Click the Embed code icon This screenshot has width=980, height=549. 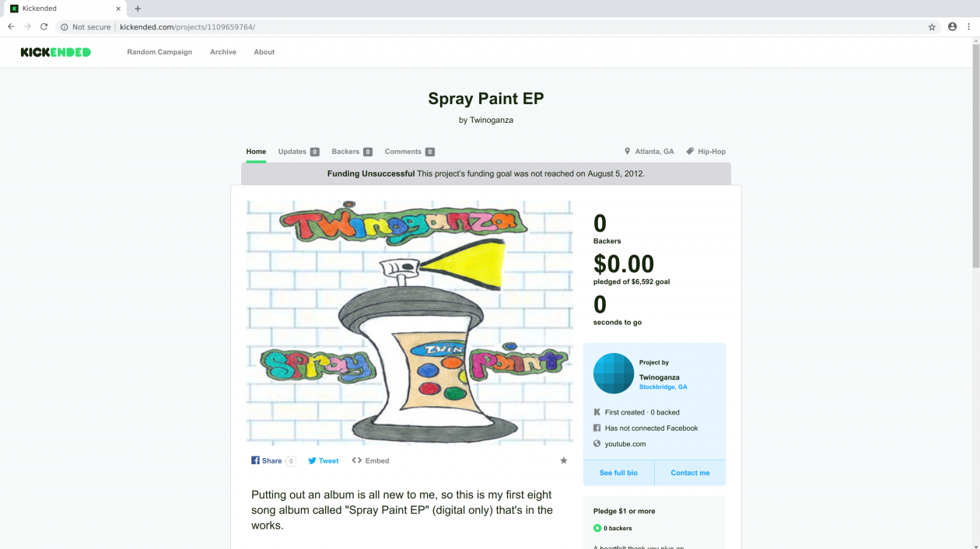[356, 460]
